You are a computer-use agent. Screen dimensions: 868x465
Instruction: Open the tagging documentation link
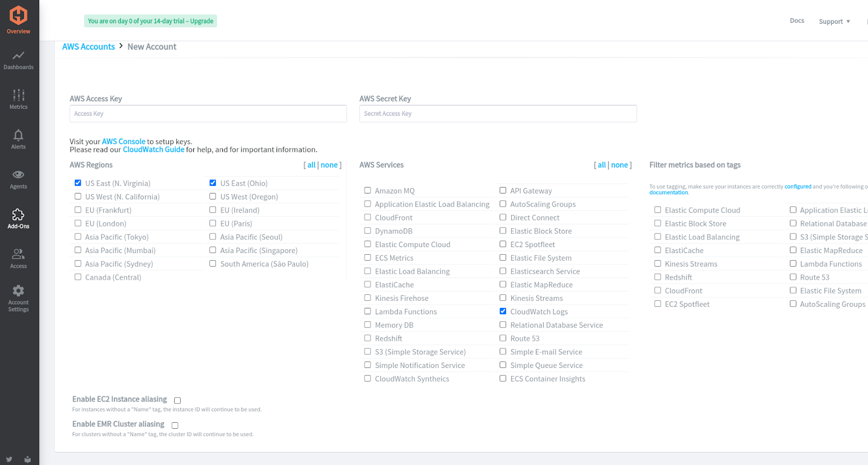(x=668, y=192)
